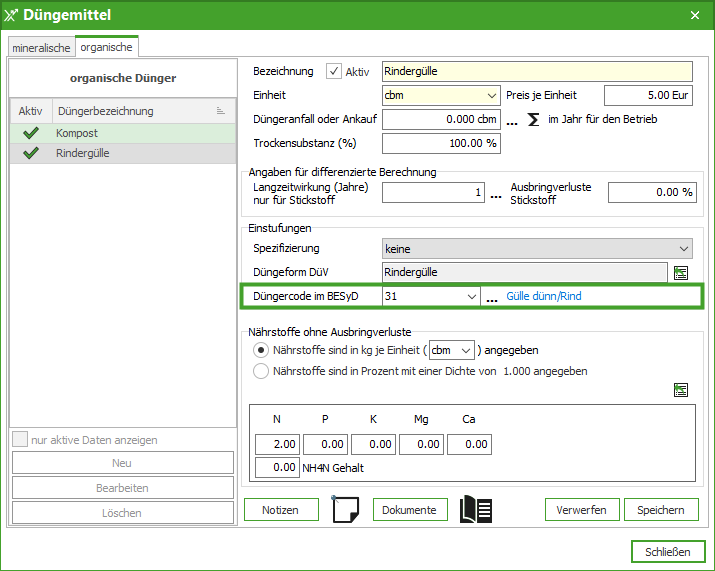
Task: Click the ellipsis beside Düngercode im BESyD
Action: click(x=491, y=297)
